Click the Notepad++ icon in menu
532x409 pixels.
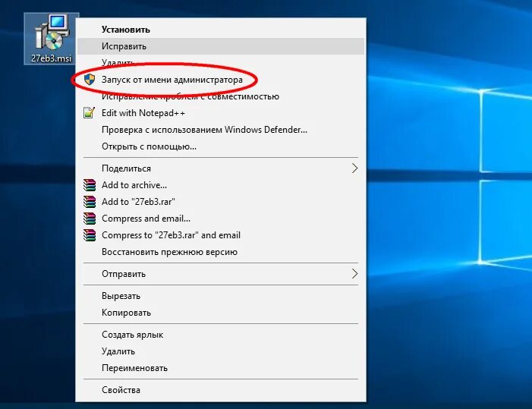click(x=90, y=112)
